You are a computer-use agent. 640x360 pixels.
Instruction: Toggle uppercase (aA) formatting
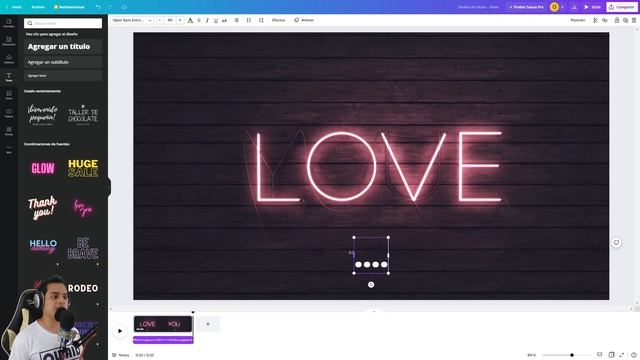(224, 20)
